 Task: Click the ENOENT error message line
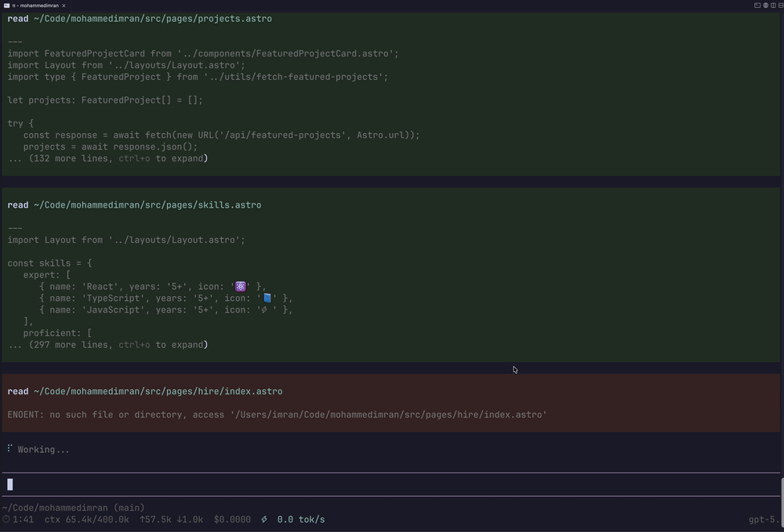coord(277,414)
